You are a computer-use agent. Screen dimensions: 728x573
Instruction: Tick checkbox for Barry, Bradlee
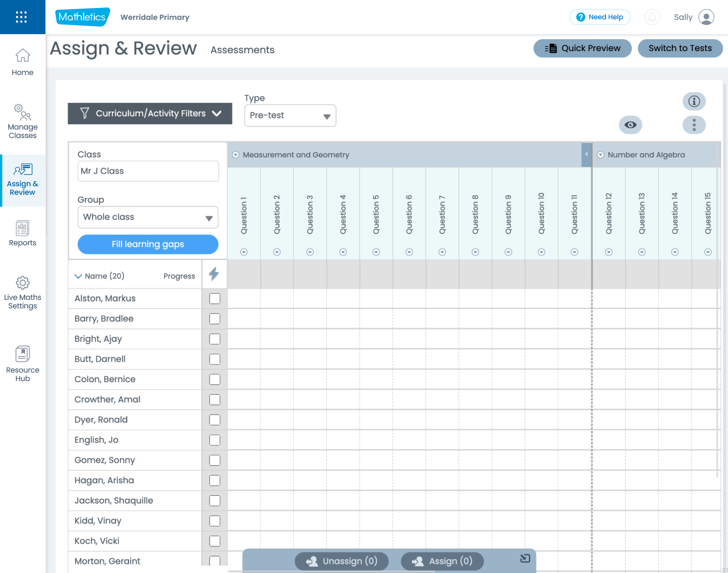click(215, 319)
